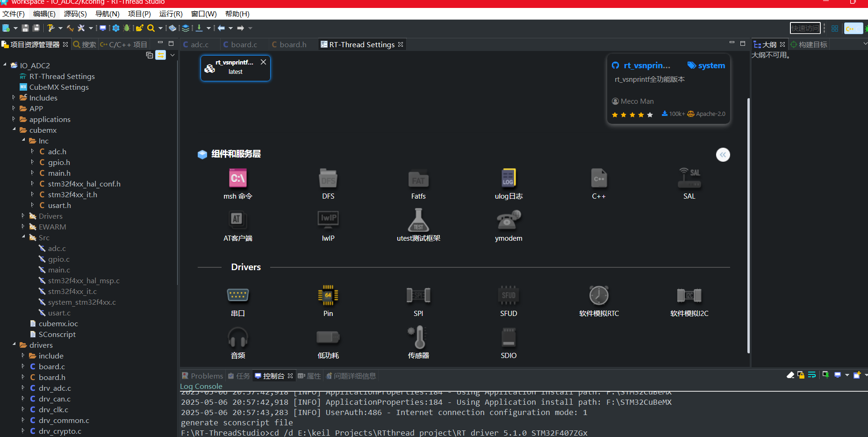Open the msh 命令 component settings
The height and width of the screenshot is (437, 868).
click(238, 178)
